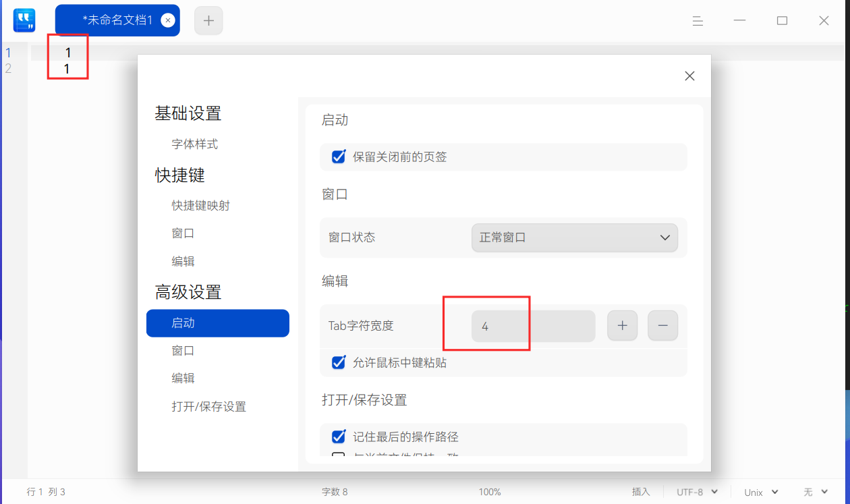Toggle 保留关闭前的页签 checkbox

point(339,157)
